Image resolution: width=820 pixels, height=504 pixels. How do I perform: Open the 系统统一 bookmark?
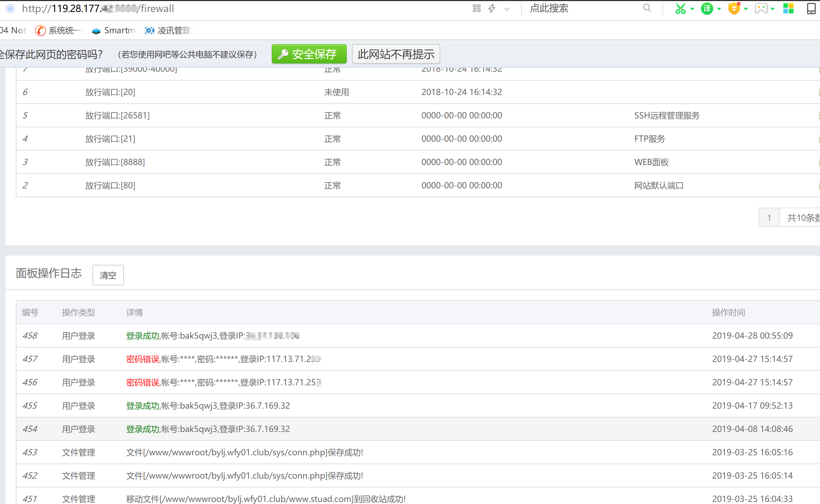[59, 31]
